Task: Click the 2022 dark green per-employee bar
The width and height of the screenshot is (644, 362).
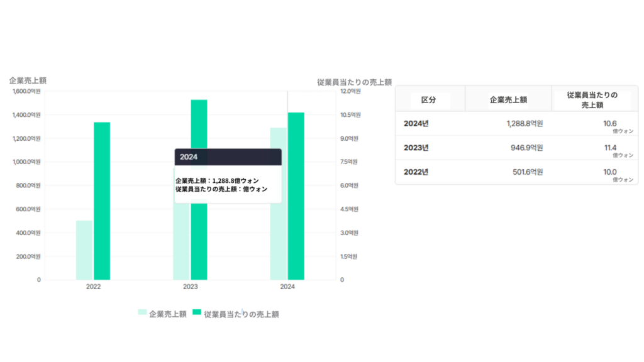Action: click(x=102, y=201)
